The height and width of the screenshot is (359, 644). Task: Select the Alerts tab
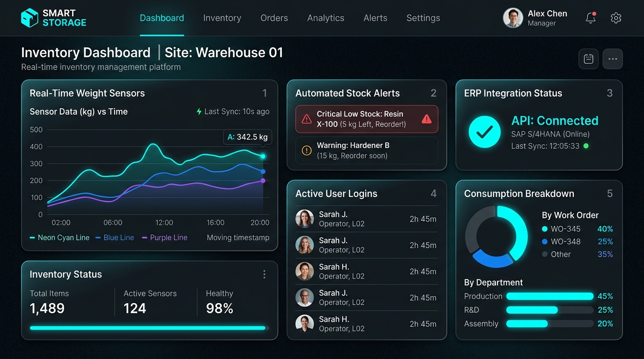click(375, 18)
